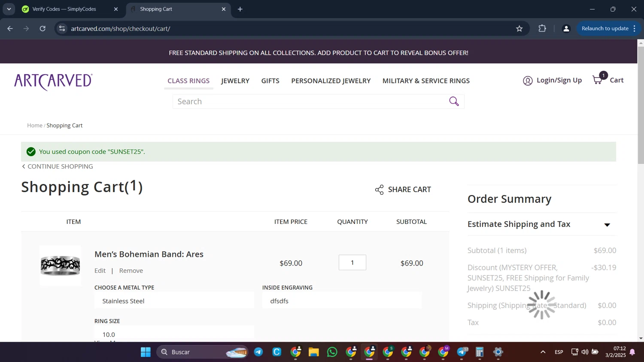This screenshot has width=644, height=362.
Task: Open Chrome window with purple M badge
Action: coord(444,352)
